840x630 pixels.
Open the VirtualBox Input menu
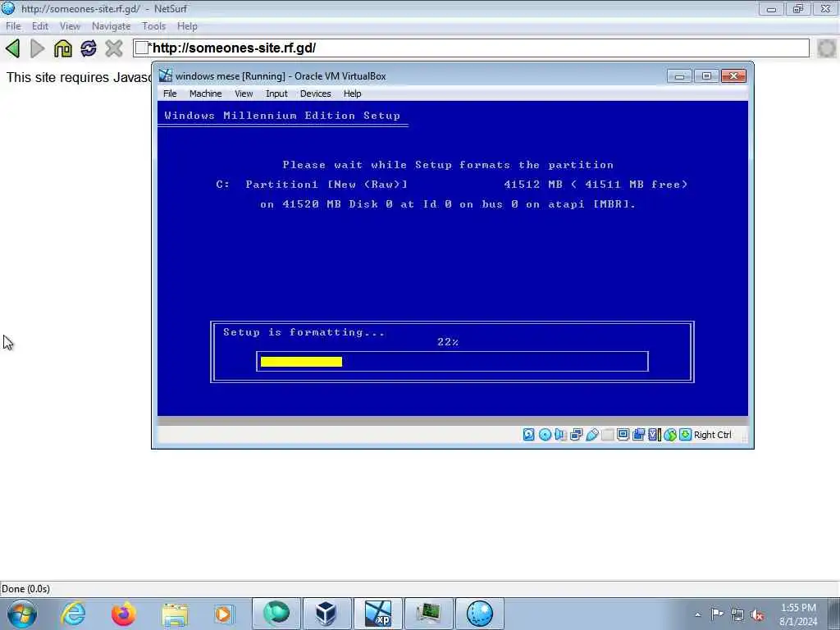point(276,94)
